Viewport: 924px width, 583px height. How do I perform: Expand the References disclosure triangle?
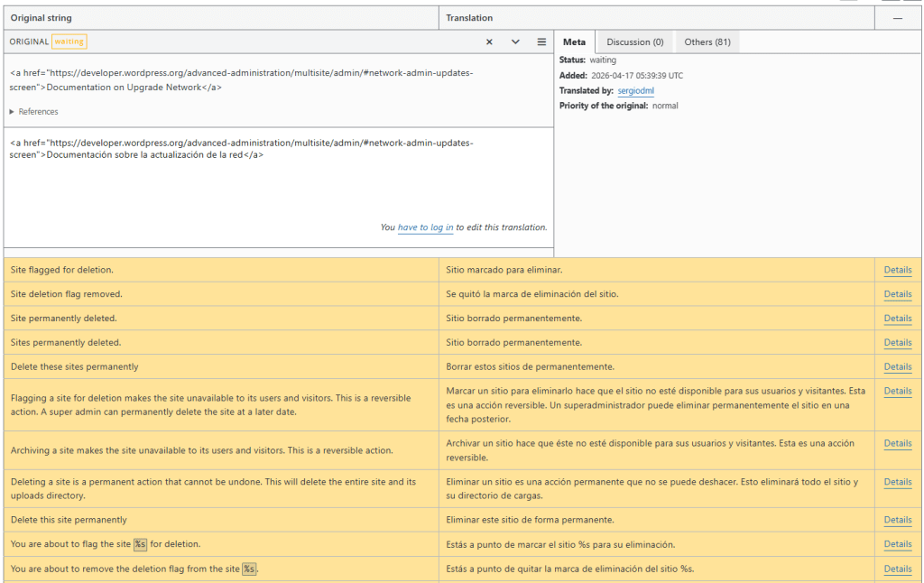tap(13, 112)
